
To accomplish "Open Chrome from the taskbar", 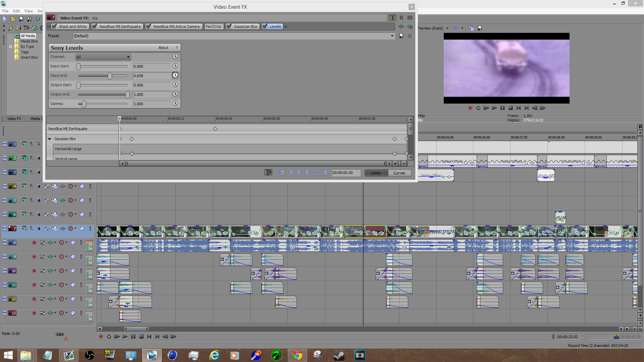I will pyautogui.click(x=297, y=355).
